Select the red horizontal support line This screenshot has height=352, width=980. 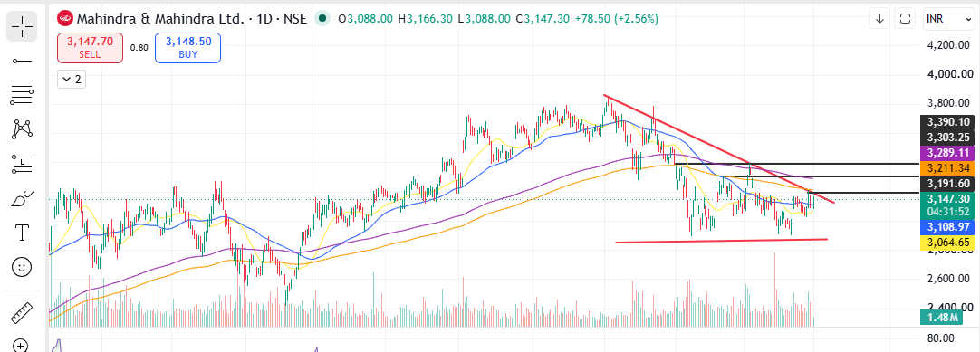point(721,241)
